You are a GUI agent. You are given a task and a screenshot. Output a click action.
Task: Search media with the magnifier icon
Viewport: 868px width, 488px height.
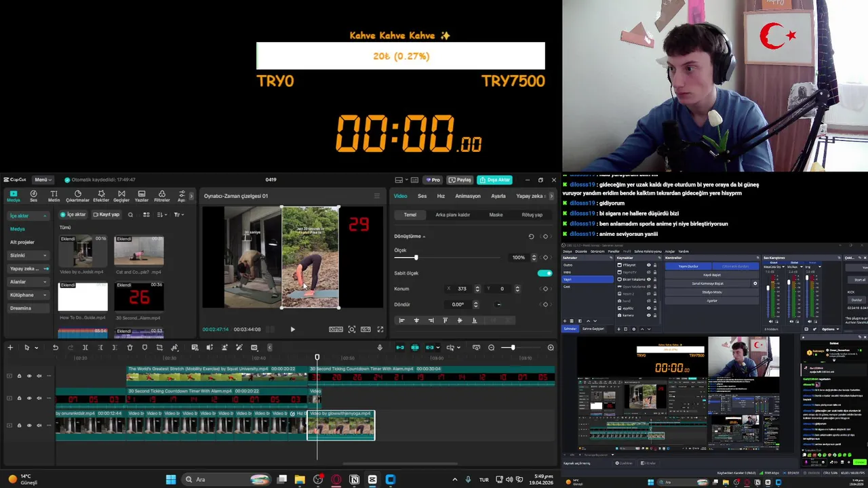pos(130,215)
